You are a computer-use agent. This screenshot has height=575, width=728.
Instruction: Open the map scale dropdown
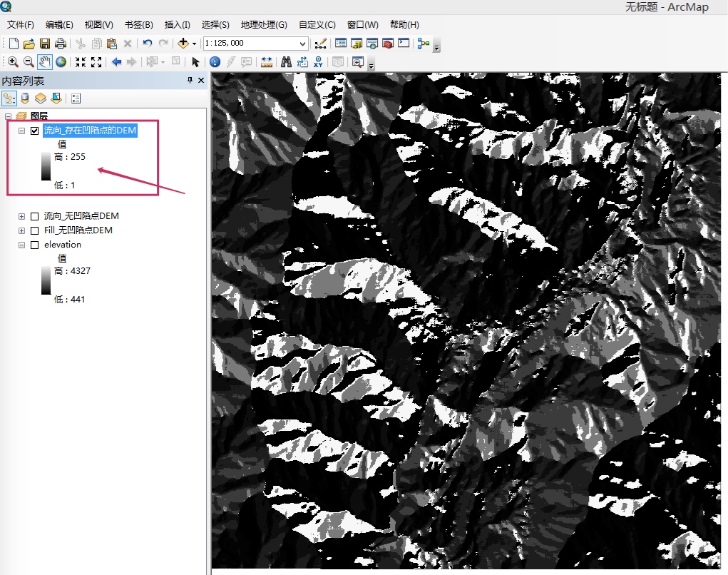[x=302, y=44]
